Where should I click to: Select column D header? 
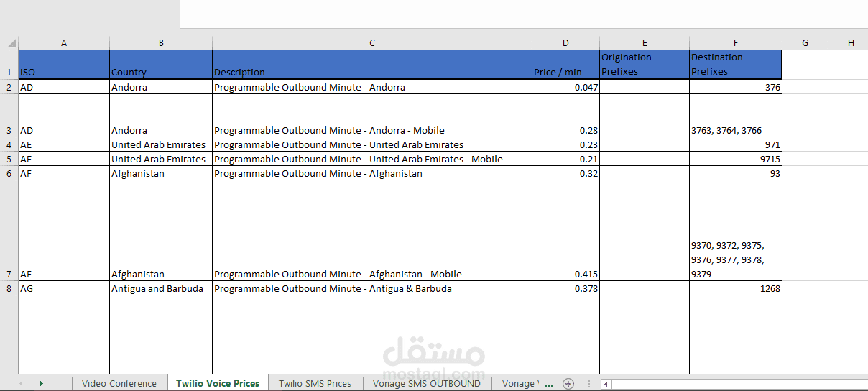[565, 43]
